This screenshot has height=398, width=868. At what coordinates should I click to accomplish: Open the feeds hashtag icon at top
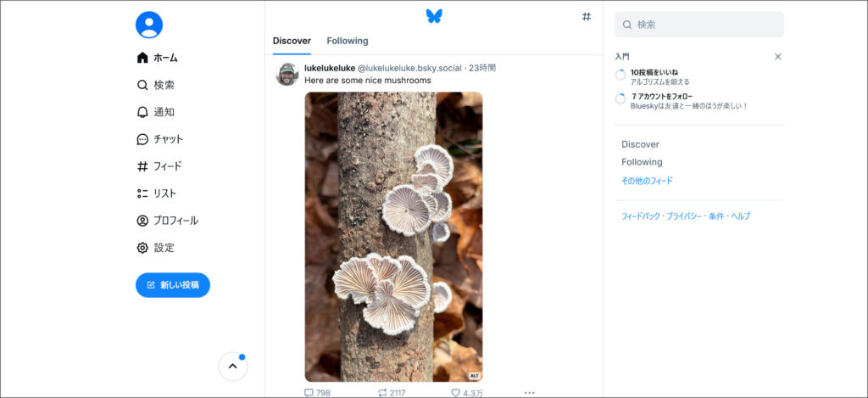(x=586, y=16)
